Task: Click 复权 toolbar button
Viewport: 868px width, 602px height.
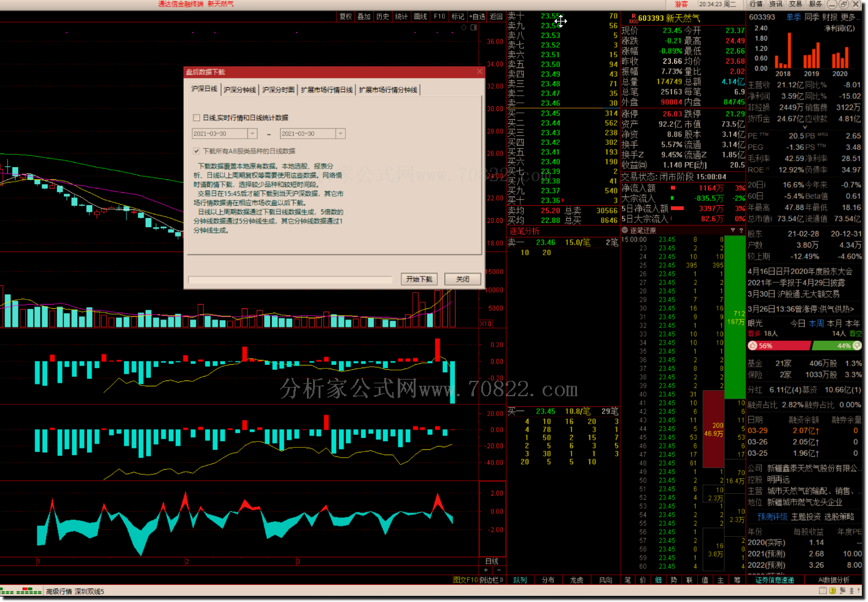Action: point(346,17)
